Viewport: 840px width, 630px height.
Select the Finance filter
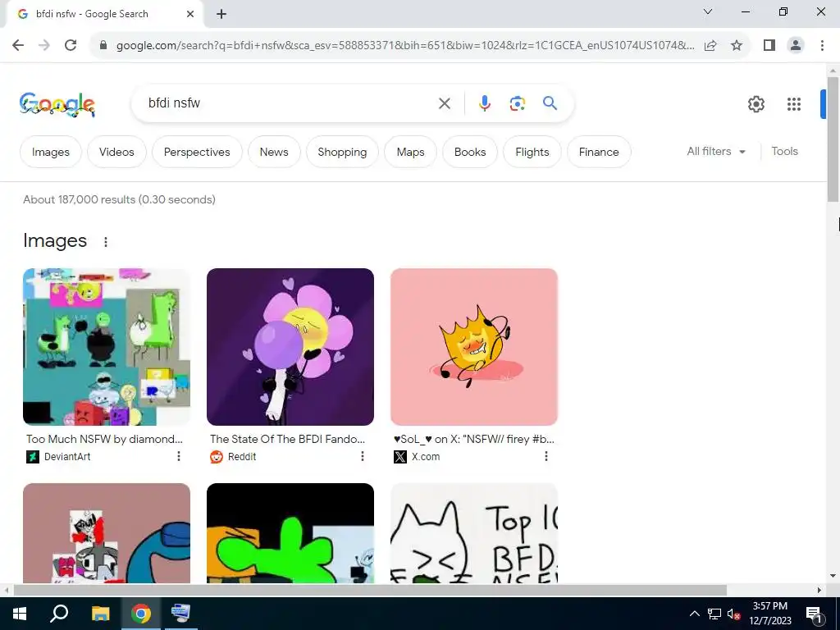(598, 152)
